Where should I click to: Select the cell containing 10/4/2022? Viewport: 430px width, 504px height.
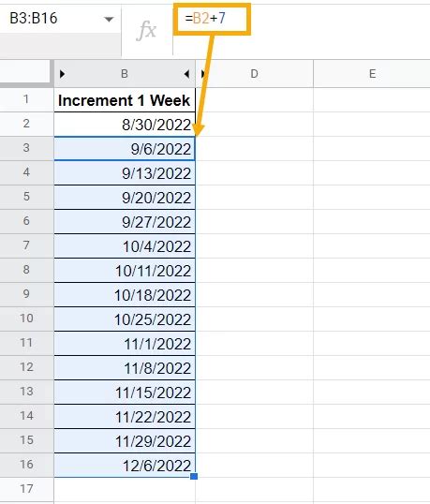coord(125,246)
